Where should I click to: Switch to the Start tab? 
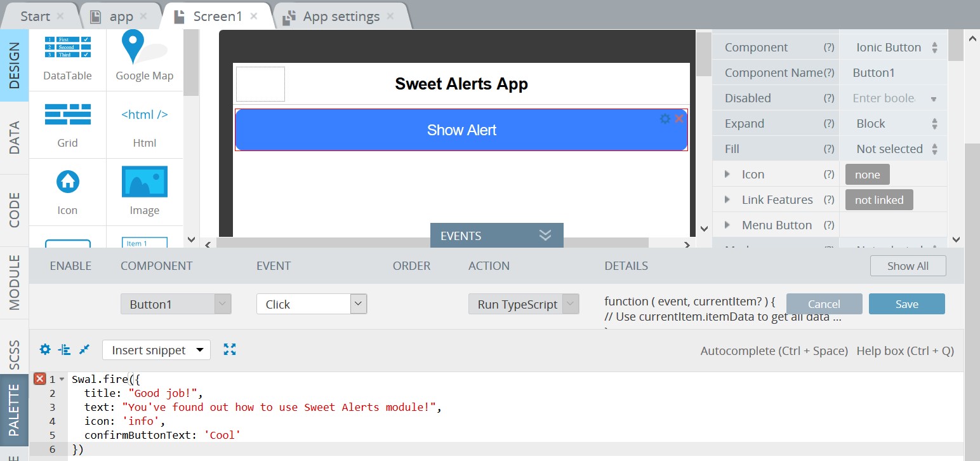tap(35, 16)
